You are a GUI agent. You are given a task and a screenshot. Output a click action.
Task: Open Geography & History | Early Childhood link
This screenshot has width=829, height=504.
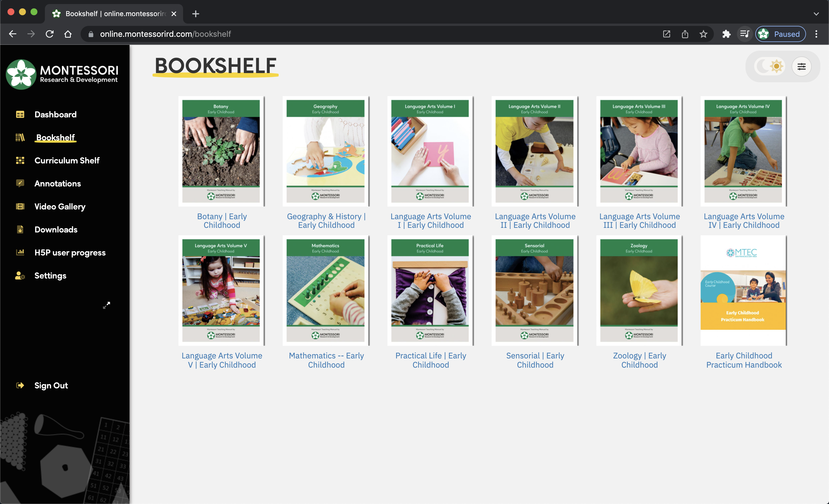point(326,221)
